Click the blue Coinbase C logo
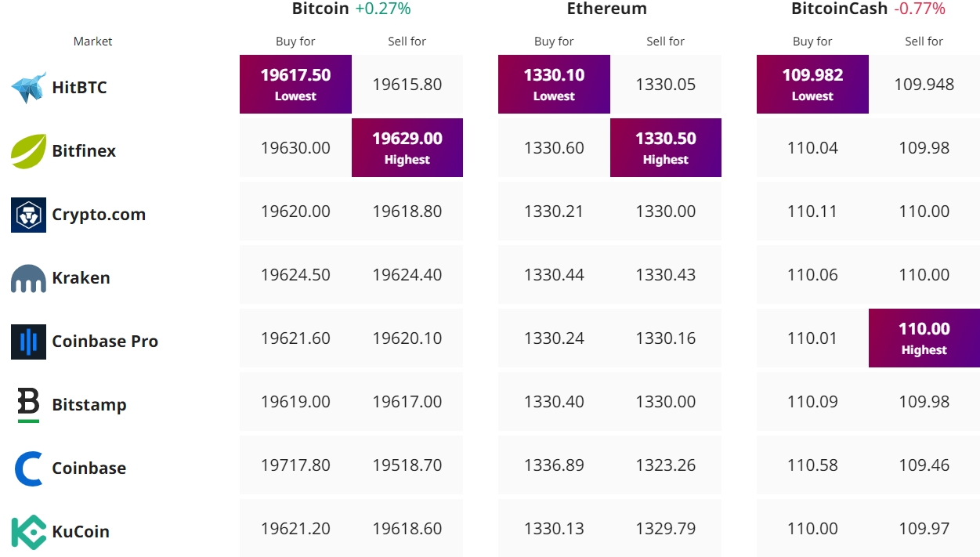This screenshot has width=980, height=557. click(x=28, y=468)
